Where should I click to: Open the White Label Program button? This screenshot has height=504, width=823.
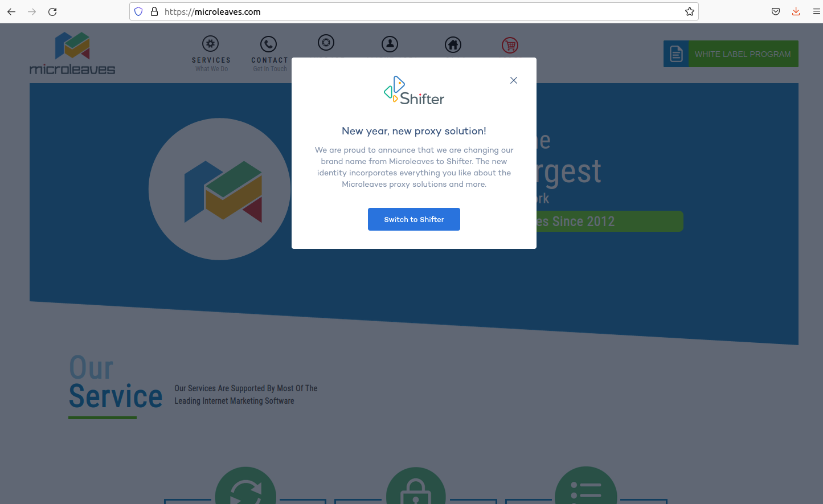pyautogui.click(x=731, y=54)
